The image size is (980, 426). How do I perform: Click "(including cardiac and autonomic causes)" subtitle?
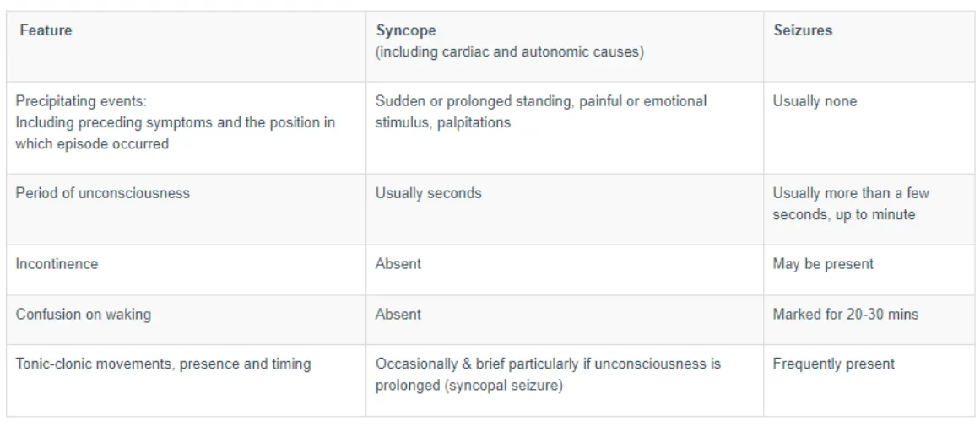[x=510, y=52]
